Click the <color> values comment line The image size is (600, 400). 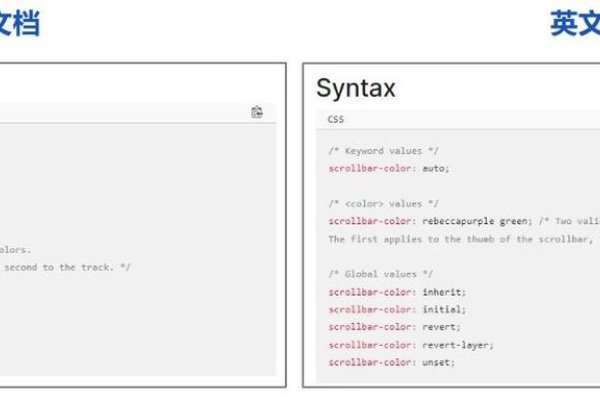click(x=382, y=203)
